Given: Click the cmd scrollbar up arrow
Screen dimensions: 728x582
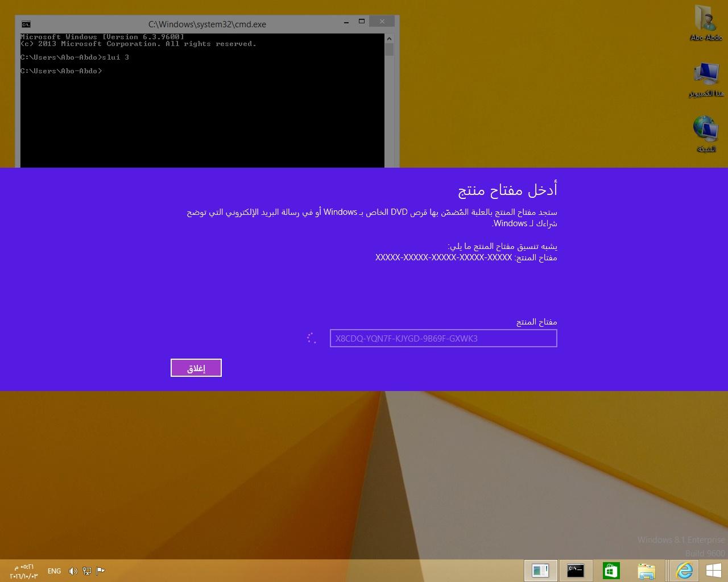Looking at the screenshot, I should click(389, 39).
